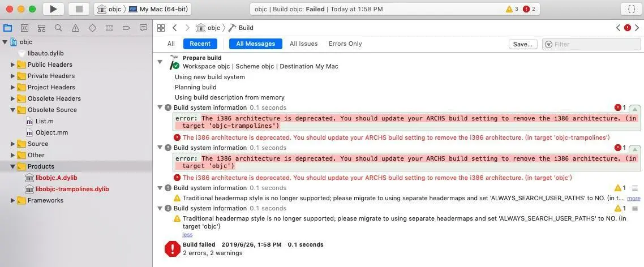Click the Save... button

[x=523, y=44]
